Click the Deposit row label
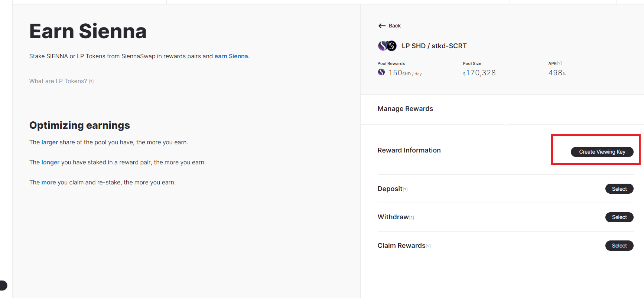The image size is (644, 305). [x=390, y=189]
